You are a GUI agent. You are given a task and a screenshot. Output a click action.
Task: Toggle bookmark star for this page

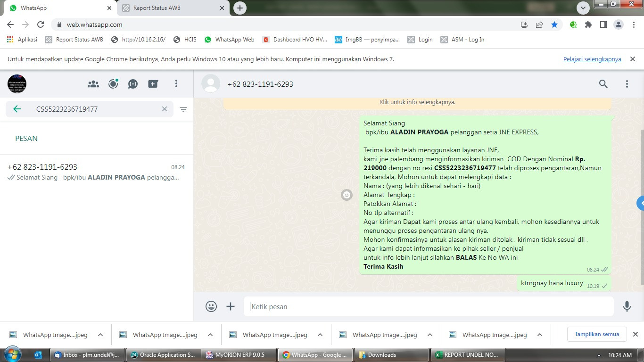(x=554, y=25)
